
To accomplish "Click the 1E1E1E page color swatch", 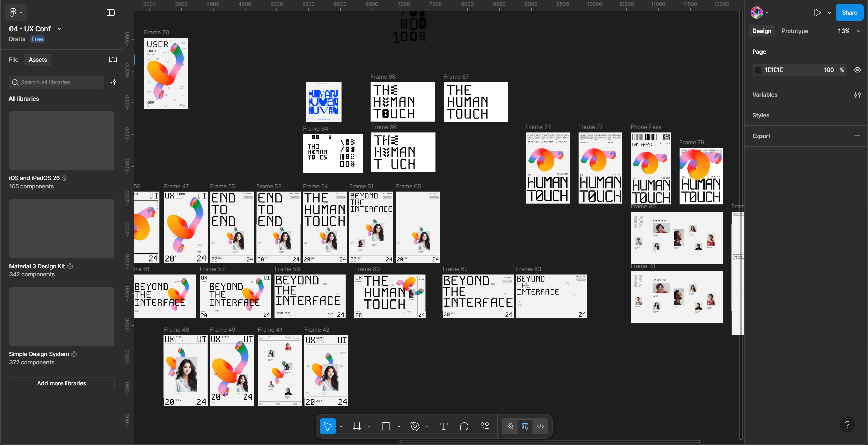I will click(x=758, y=70).
